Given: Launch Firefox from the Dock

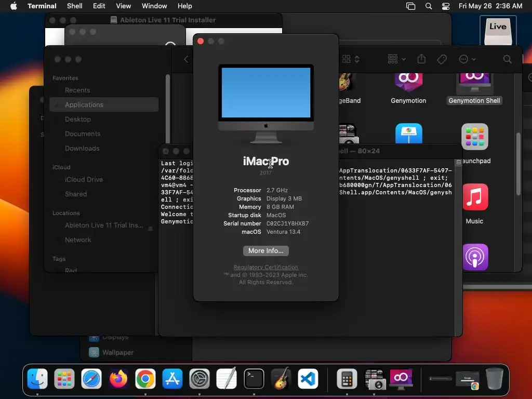Looking at the screenshot, I should tap(118, 378).
